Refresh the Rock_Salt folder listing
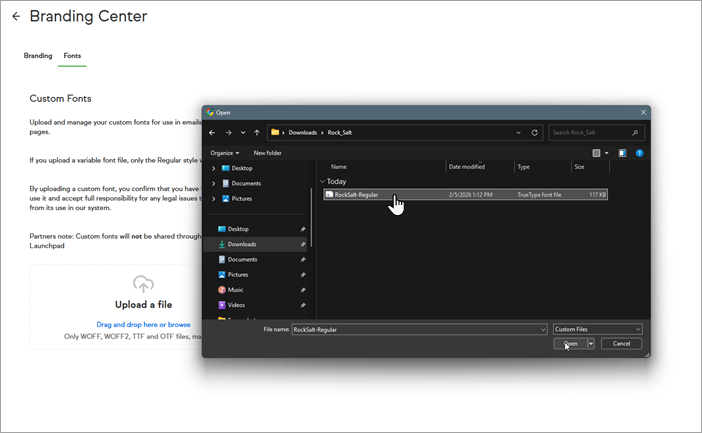Image resolution: width=702 pixels, height=433 pixels. 535,132
